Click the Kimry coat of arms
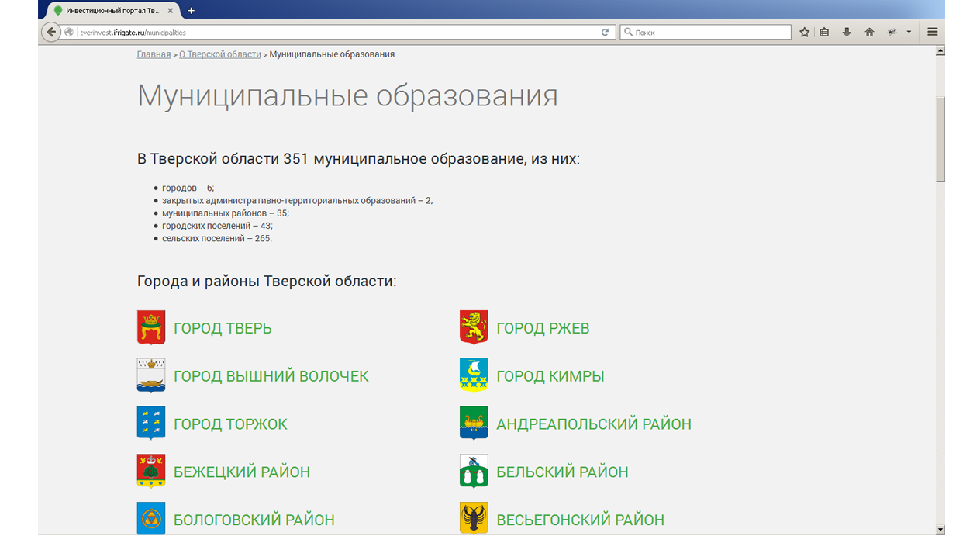Viewport: 980px width, 536px height. 474,375
